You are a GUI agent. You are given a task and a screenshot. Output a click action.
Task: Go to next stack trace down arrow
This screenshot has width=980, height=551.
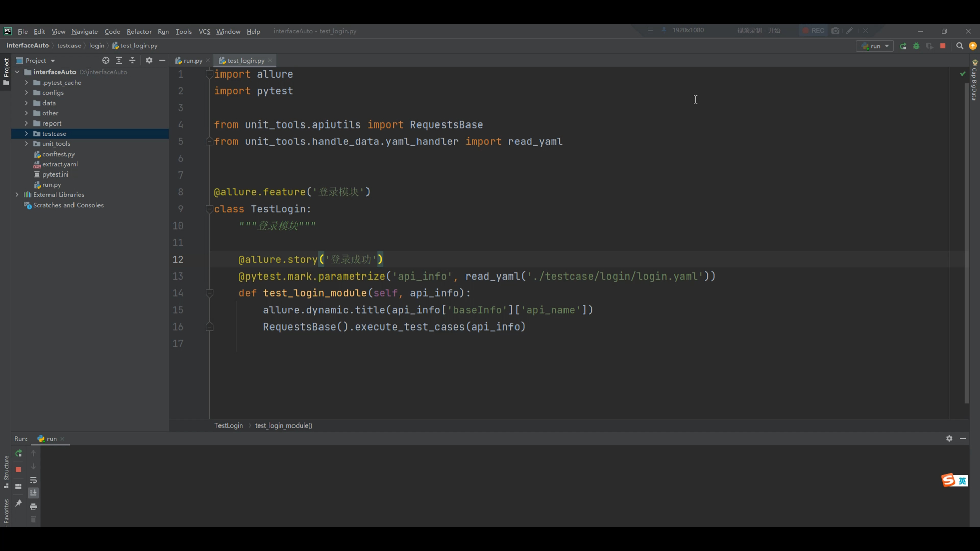coord(33,466)
